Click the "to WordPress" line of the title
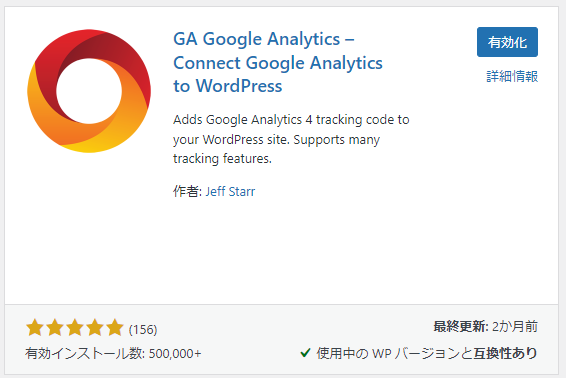The height and width of the screenshot is (378, 566). (228, 86)
